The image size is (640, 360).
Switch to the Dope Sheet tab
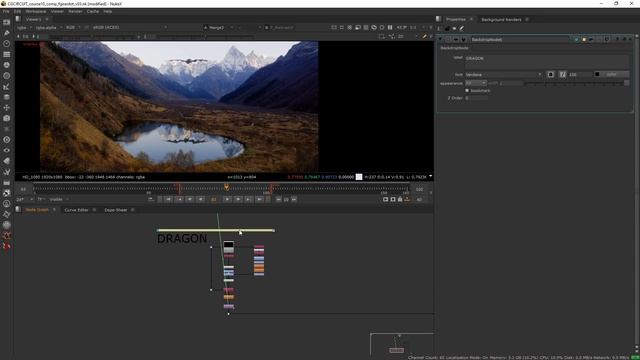116,210
